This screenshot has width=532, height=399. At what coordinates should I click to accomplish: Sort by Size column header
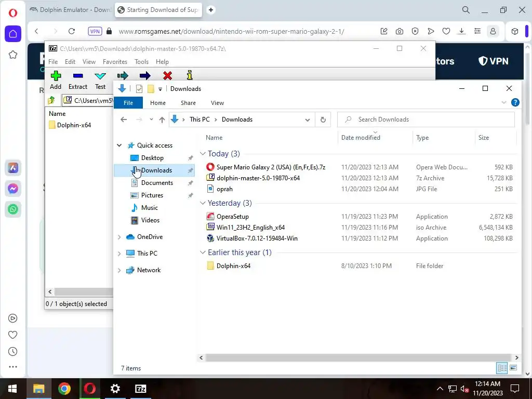pyautogui.click(x=484, y=137)
